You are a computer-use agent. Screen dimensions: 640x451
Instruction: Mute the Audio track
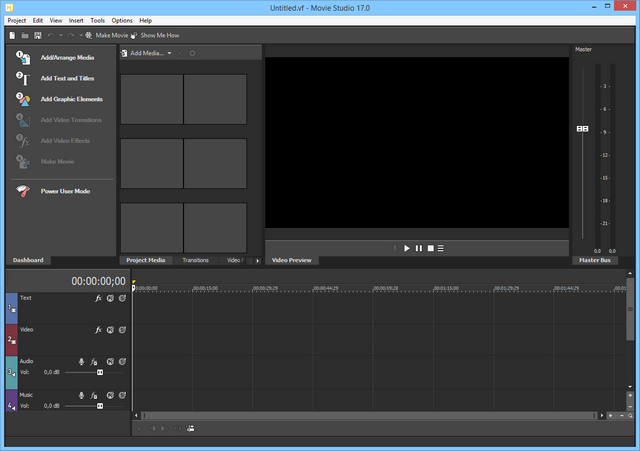[x=110, y=361]
